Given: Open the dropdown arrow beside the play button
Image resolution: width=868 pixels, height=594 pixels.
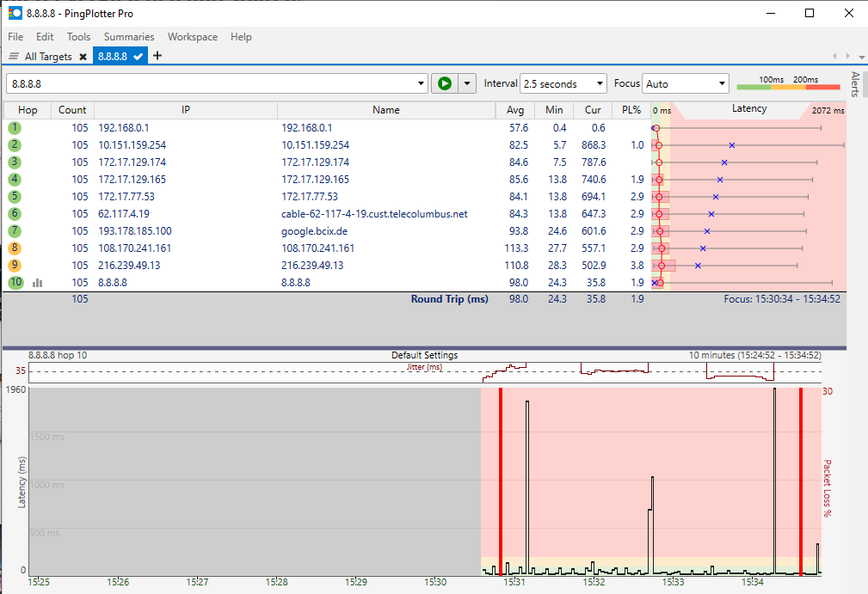Looking at the screenshot, I should tap(467, 83).
